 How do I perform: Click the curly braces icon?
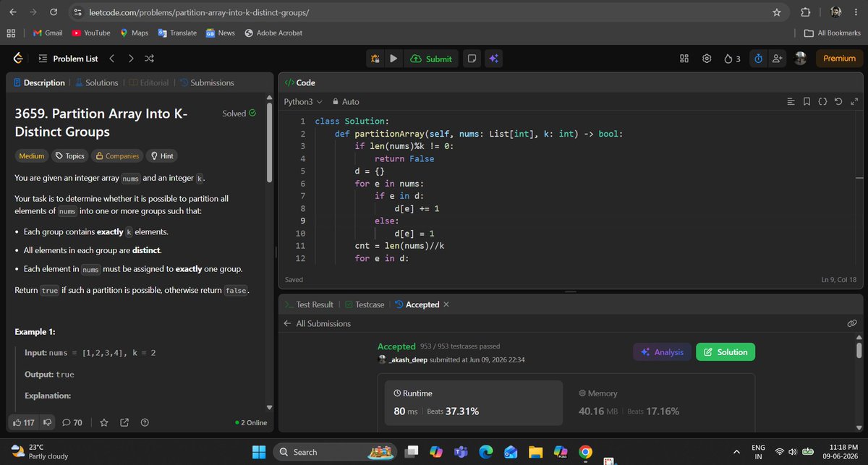coord(822,102)
